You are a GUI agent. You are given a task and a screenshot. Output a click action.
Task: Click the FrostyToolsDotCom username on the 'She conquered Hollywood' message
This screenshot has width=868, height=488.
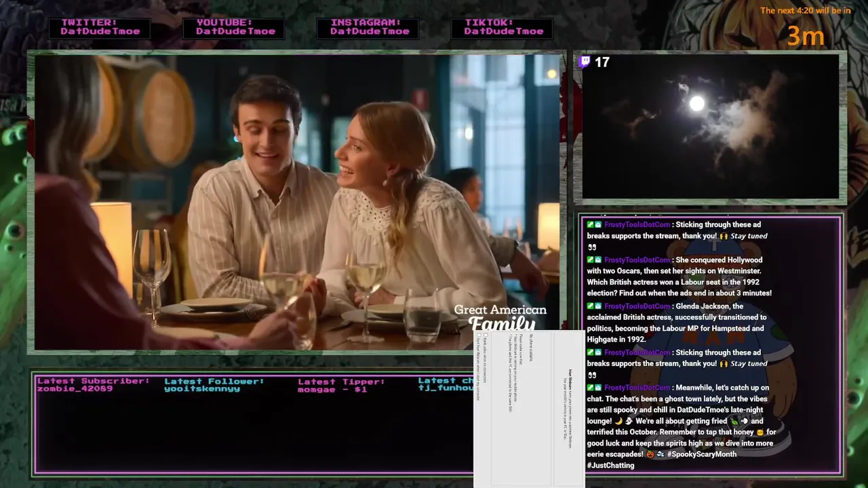637,260
